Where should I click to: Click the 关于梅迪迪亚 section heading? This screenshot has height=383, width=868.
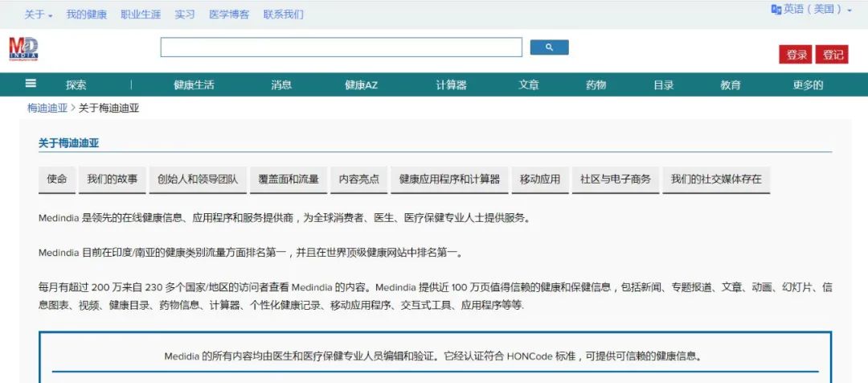pyautogui.click(x=68, y=143)
